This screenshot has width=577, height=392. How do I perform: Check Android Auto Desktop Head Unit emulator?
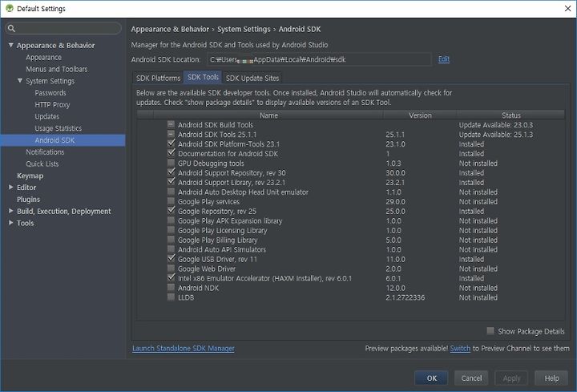pyautogui.click(x=171, y=192)
